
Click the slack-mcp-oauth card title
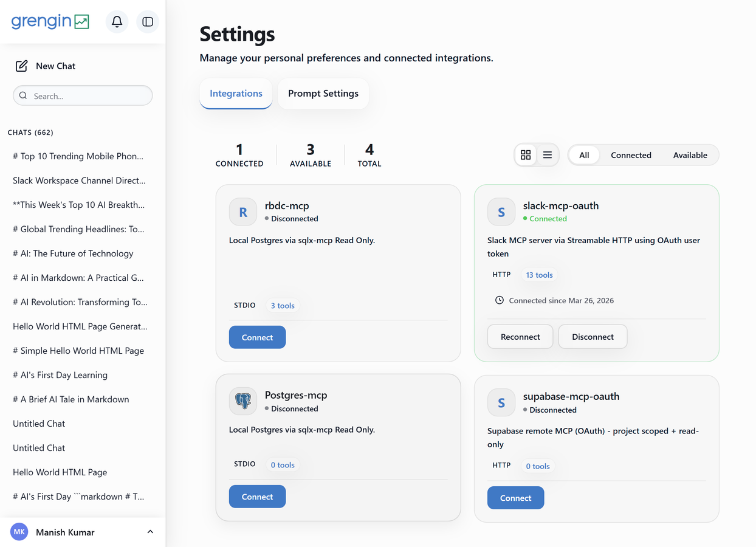[x=561, y=205]
